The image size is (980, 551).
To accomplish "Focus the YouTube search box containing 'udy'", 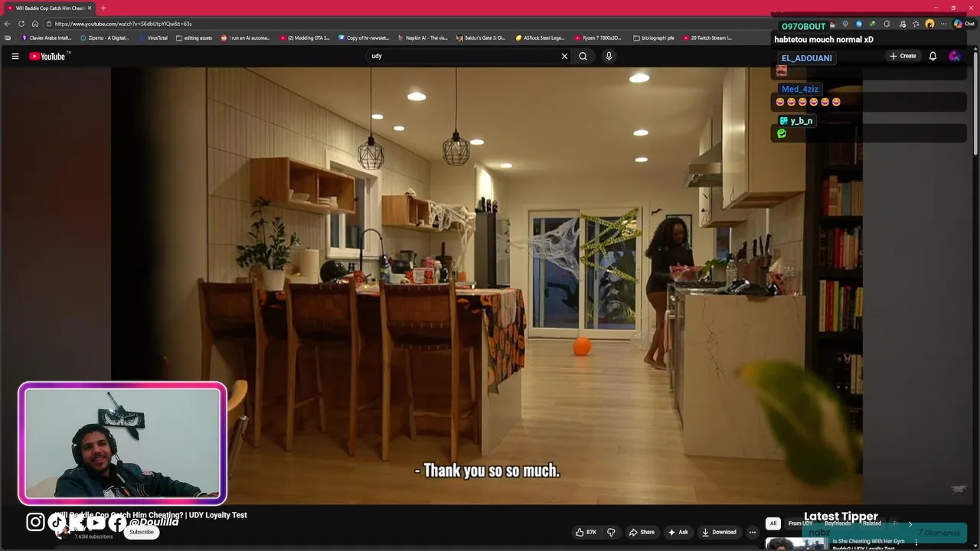I will [x=463, y=56].
